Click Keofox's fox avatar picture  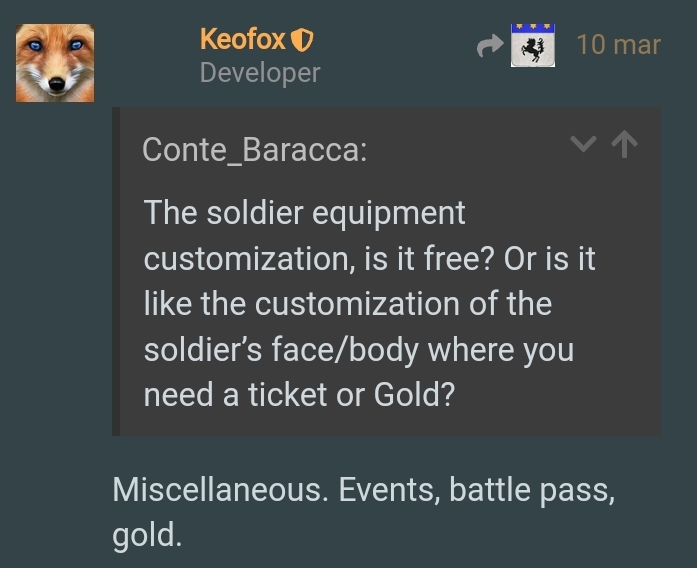click(x=55, y=63)
